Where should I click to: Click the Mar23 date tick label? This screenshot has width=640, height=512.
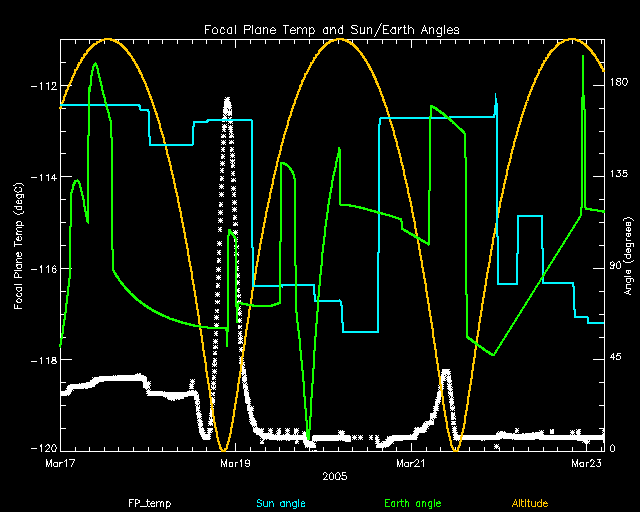[586, 464]
